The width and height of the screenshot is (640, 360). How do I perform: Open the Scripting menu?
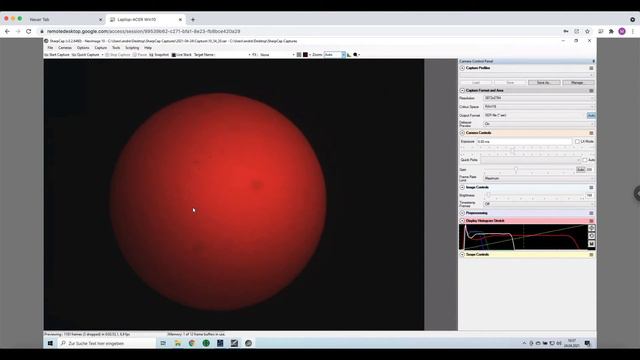[x=132, y=48]
